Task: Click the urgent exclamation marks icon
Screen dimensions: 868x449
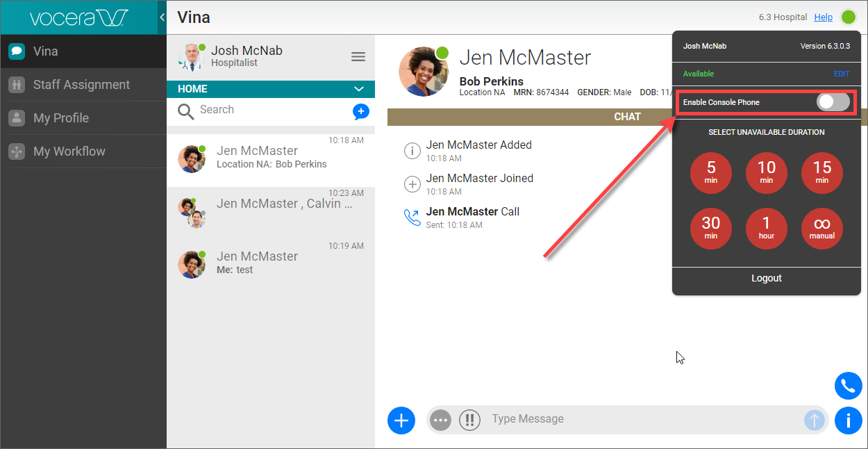Action: tap(469, 420)
